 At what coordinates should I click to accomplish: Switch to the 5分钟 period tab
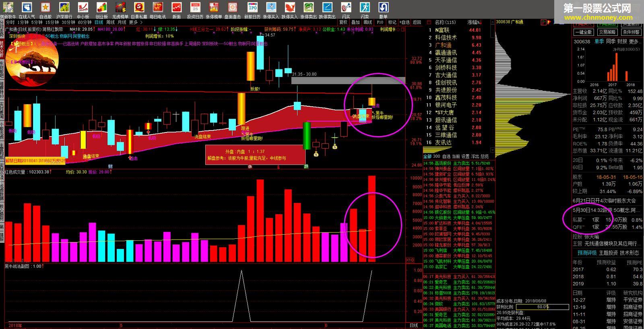[37, 23]
